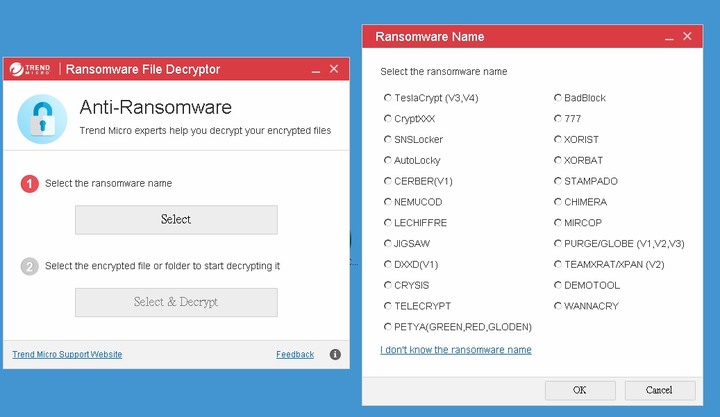Viewport: 720px width, 417px height.
Task: Choose the CryptXXX radio option
Action: [388, 118]
